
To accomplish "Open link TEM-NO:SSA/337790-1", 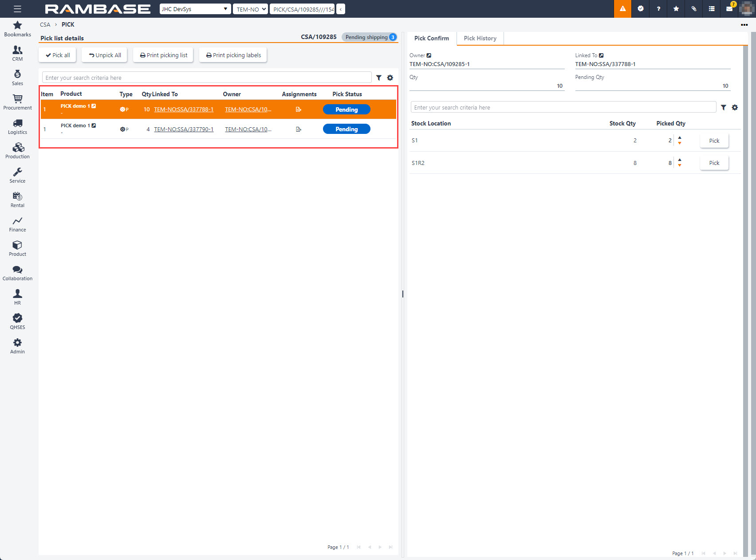I will point(184,129).
